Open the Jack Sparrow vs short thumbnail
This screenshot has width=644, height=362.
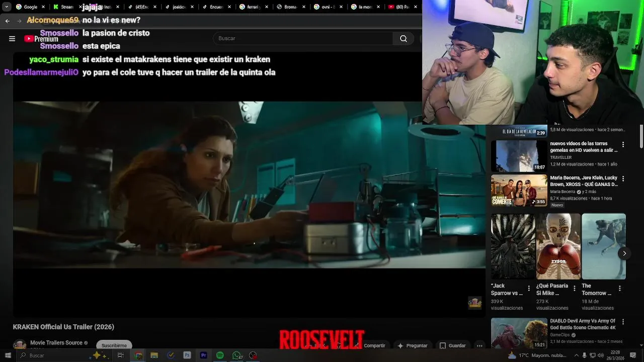tap(513, 246)
